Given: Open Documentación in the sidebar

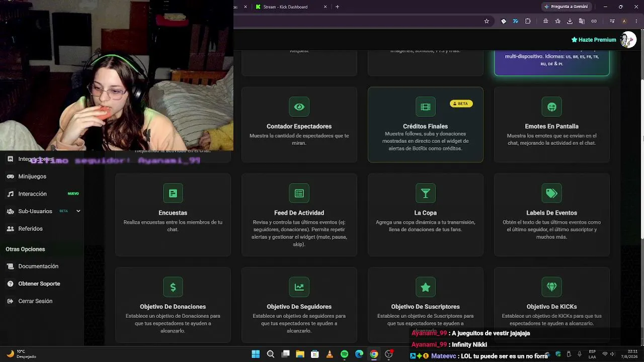Looking at the screenshot, I should point(38,266).
